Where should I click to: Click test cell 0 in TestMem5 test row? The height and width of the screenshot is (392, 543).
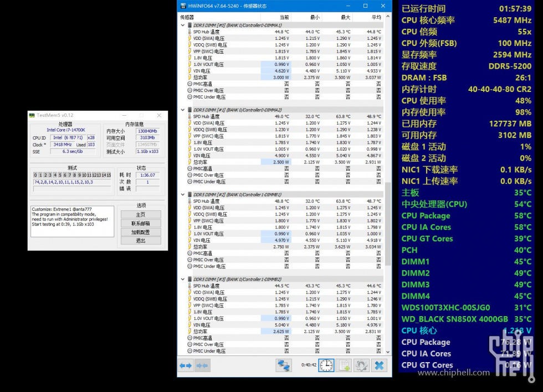35,175
